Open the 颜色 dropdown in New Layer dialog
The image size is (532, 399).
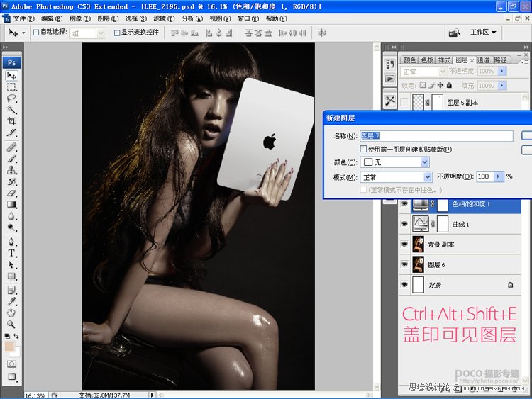click(394, 162)
